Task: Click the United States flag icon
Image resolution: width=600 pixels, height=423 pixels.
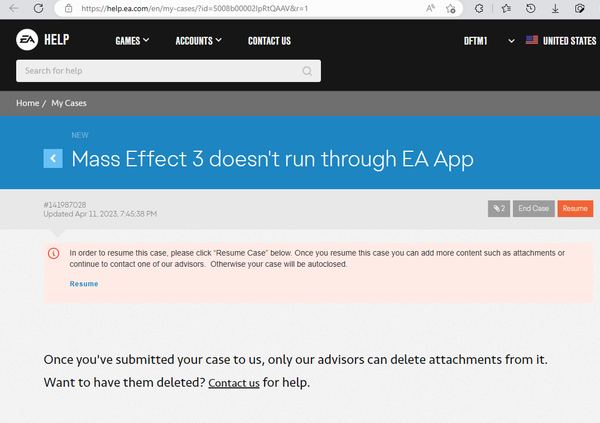Action: (532, 40)
